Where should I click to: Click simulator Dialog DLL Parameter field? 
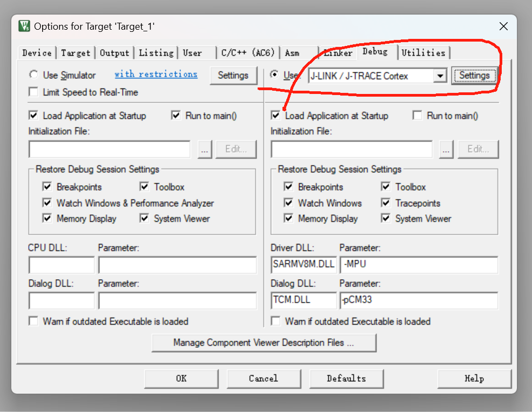point(178,300)
